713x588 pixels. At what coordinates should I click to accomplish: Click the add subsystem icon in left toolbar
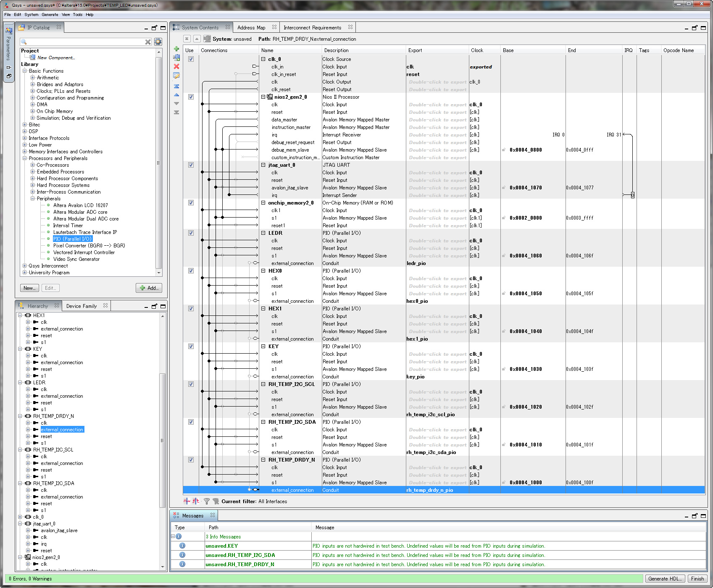(176, 58)
